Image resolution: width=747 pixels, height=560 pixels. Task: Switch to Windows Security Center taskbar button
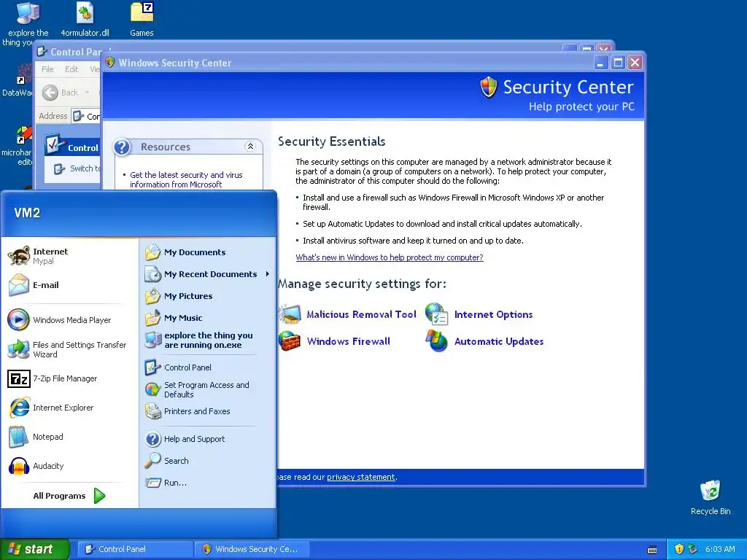coord(252,549)
